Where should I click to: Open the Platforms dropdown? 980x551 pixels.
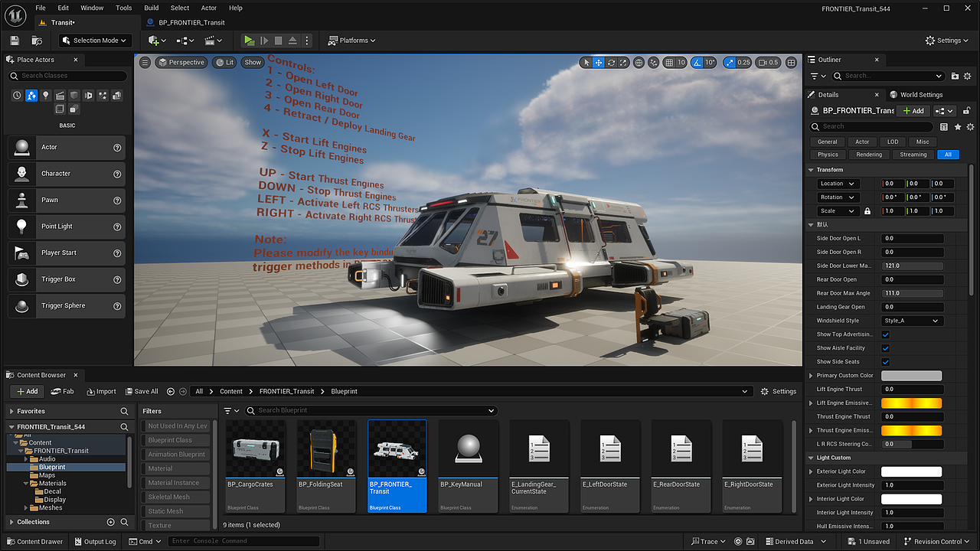(352, 41)
